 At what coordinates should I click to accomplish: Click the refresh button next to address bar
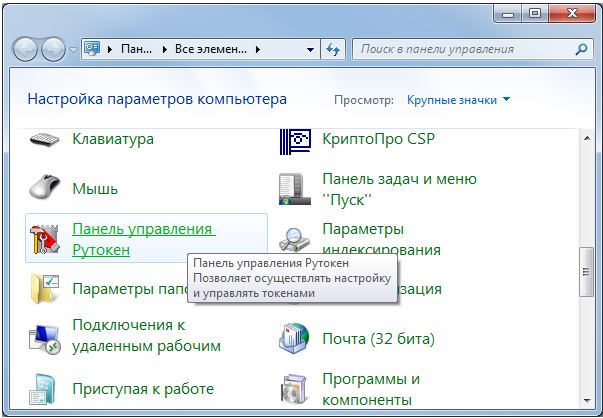pyautogui.click(x=333, y=49)
